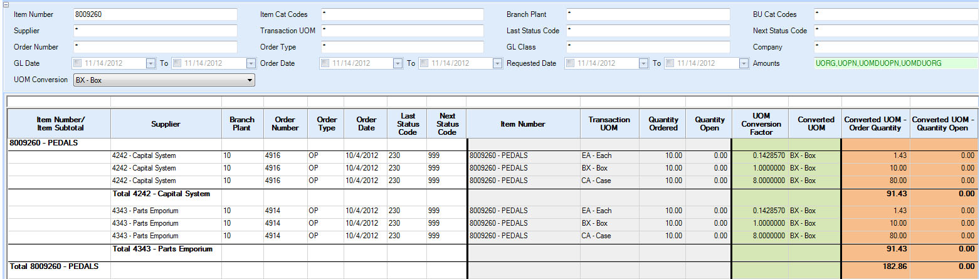Click the Company filter input
The height and width of the screenshot is (279, 980).
tap(894, 47)
